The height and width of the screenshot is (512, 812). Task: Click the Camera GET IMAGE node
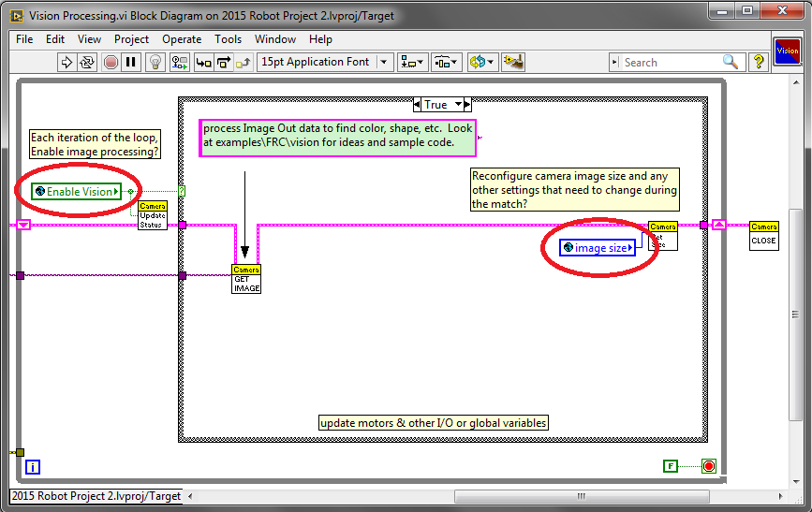coord(246,279)
